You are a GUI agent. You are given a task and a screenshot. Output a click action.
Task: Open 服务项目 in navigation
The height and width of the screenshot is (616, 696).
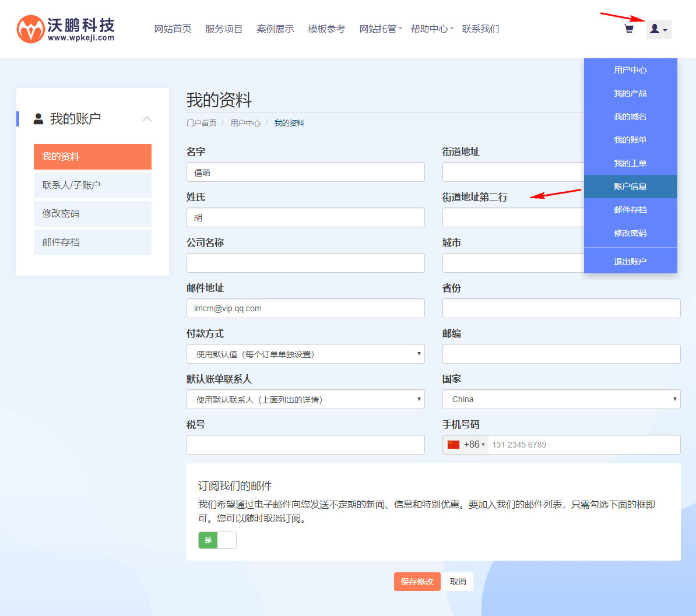click(224, 29)
